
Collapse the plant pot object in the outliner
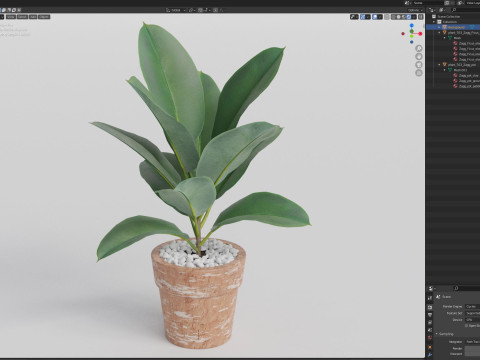(x=439, y=64)
